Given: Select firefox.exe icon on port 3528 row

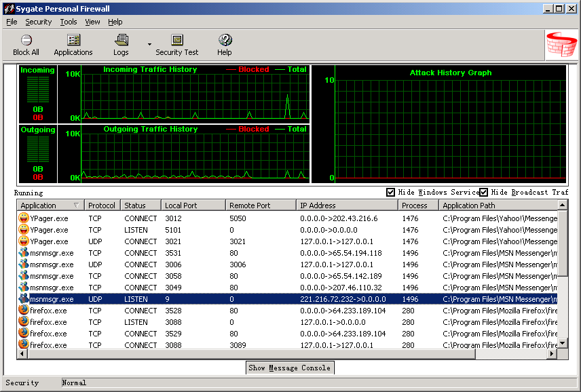Looking at the screenshot, I should (23, 310).
